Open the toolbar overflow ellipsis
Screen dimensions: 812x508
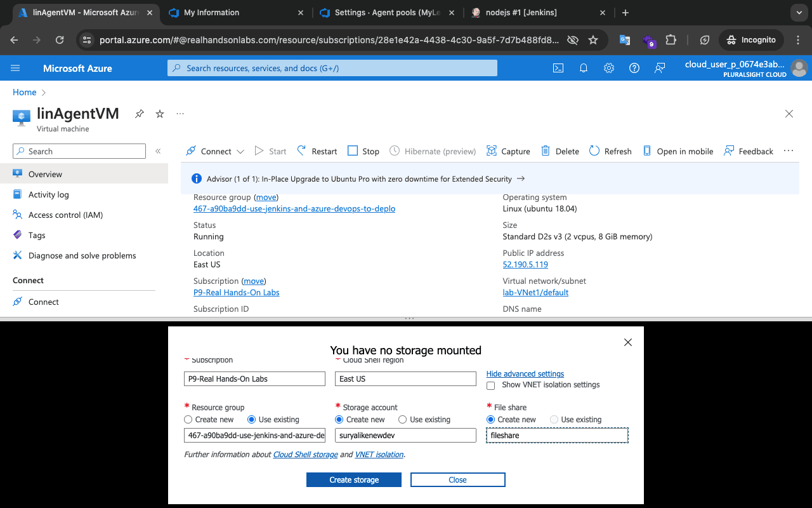pyautogui.click(x=789, y=151)
